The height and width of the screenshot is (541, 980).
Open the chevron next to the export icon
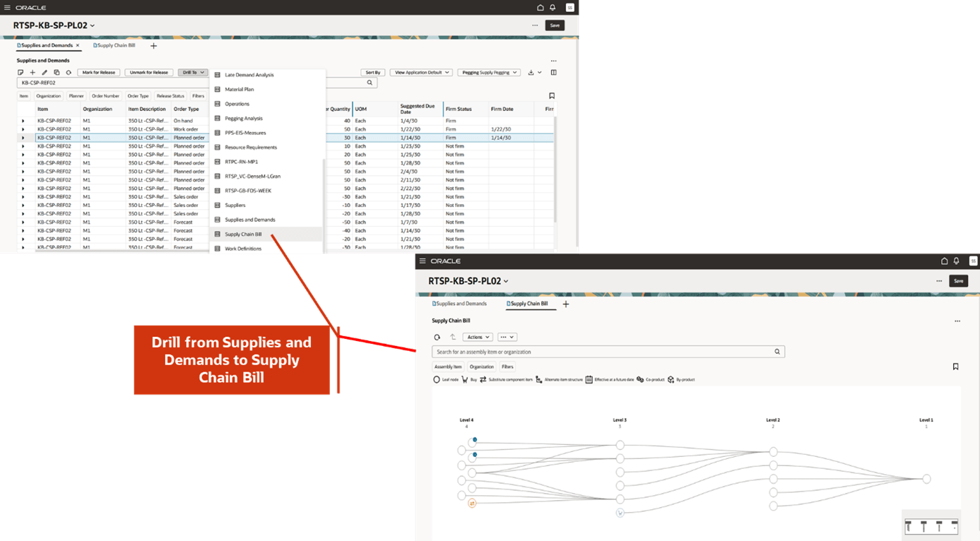tap(540, 72)
